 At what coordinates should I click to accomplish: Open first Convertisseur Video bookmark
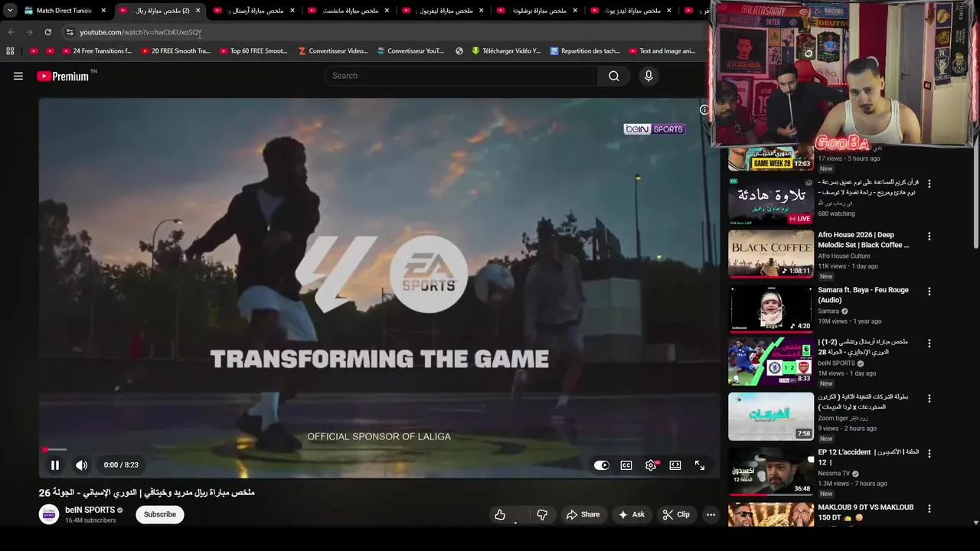coord(332,51)
